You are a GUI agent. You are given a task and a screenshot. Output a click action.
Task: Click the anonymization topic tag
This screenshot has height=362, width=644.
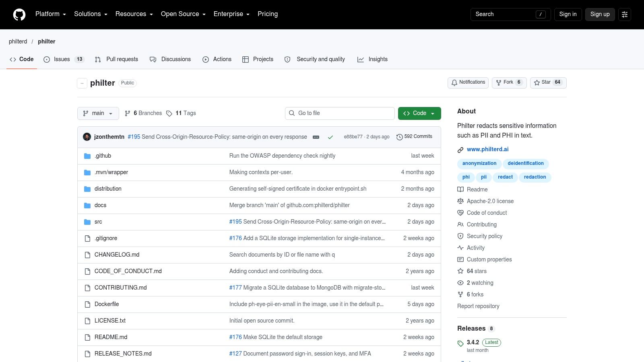[479, 163]
